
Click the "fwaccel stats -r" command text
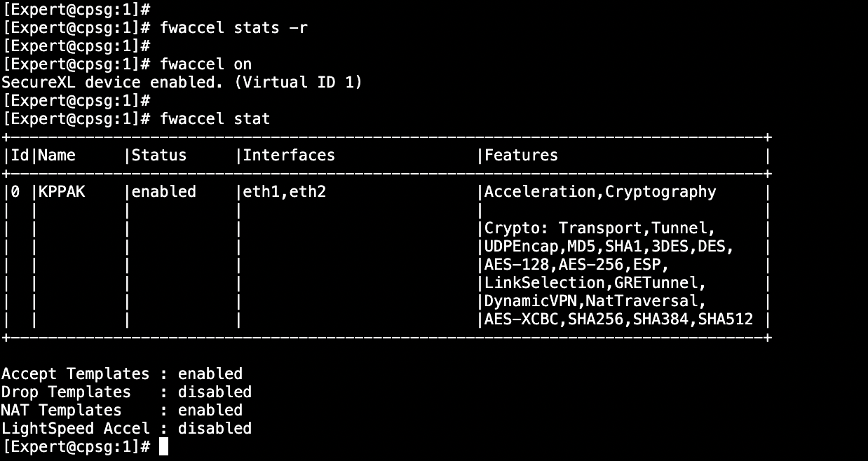(x=233, y=27)
